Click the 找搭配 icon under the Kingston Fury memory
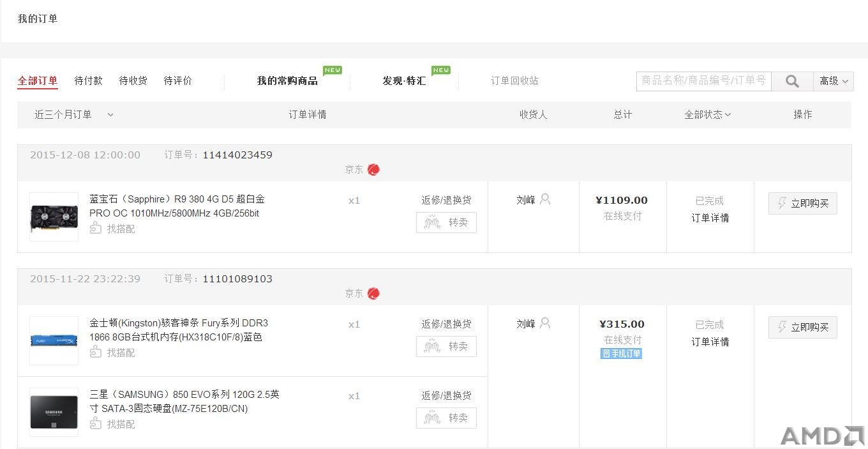The height and width of the screenshot is (449, 868). [96, 352]
